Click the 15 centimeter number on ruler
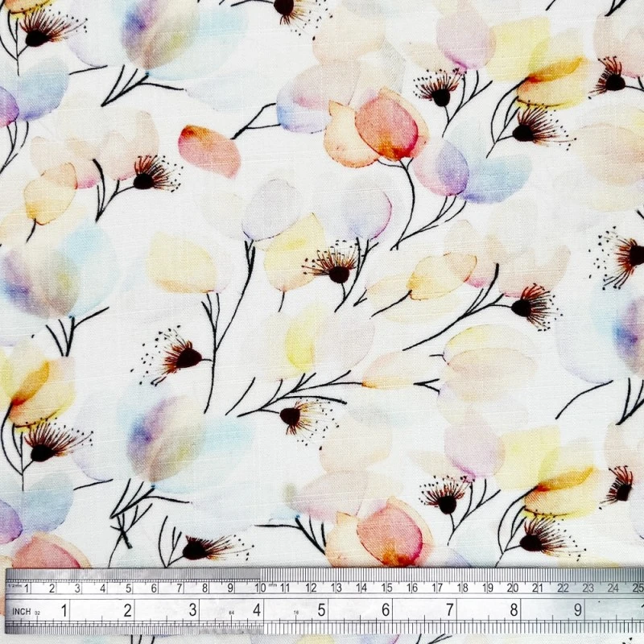Screen dimensions: 644x644 [x=386, y=587]
